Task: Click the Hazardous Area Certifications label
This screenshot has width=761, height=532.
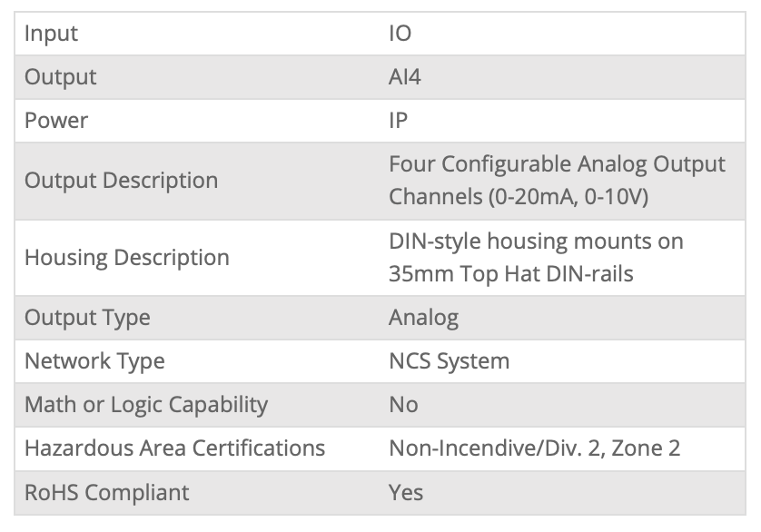Action: pyautogui.click(x=174, y=448)
